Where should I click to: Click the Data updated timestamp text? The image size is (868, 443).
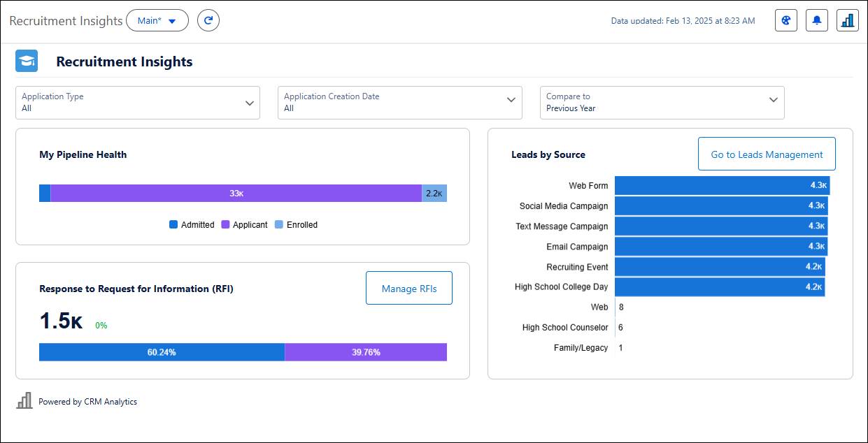683,21
